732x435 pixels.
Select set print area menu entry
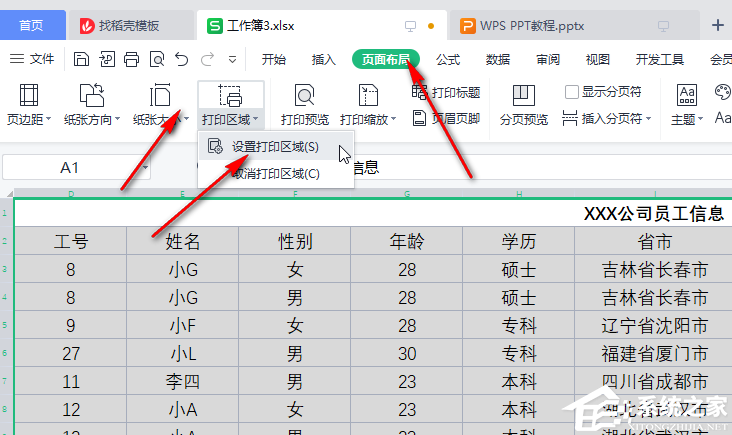[x=275, y=147]
